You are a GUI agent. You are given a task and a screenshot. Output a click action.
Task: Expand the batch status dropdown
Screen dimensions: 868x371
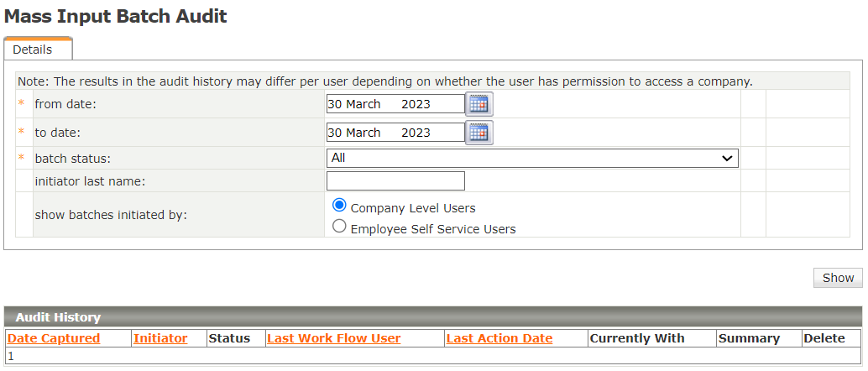[532, 158]
